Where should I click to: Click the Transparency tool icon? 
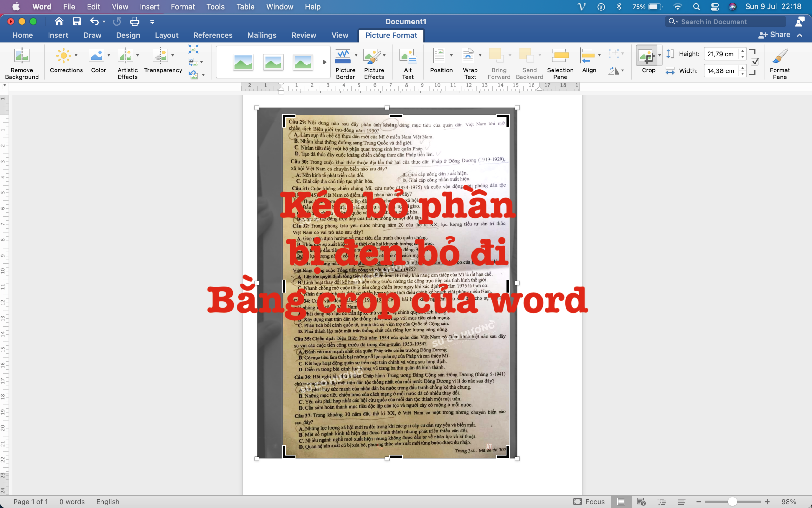coord(160,56)
